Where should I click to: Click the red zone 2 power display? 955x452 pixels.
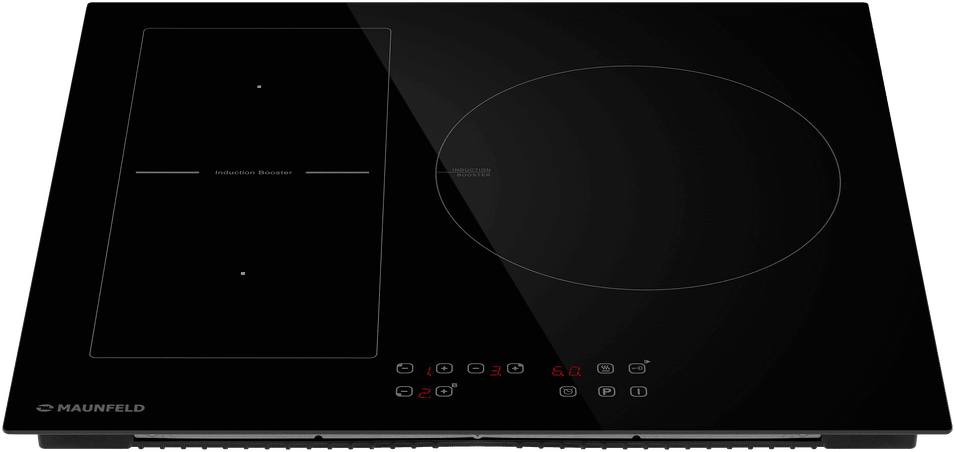424,393
